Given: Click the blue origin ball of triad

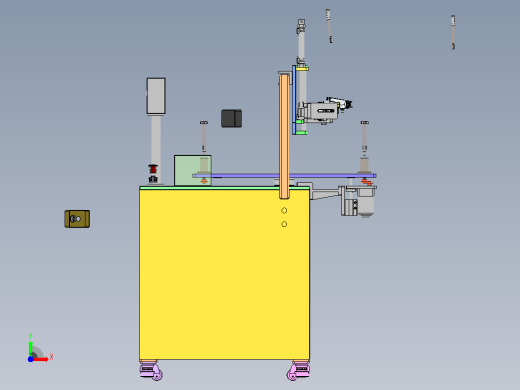Looking at the screenshot, I should [x=31, y=359].
